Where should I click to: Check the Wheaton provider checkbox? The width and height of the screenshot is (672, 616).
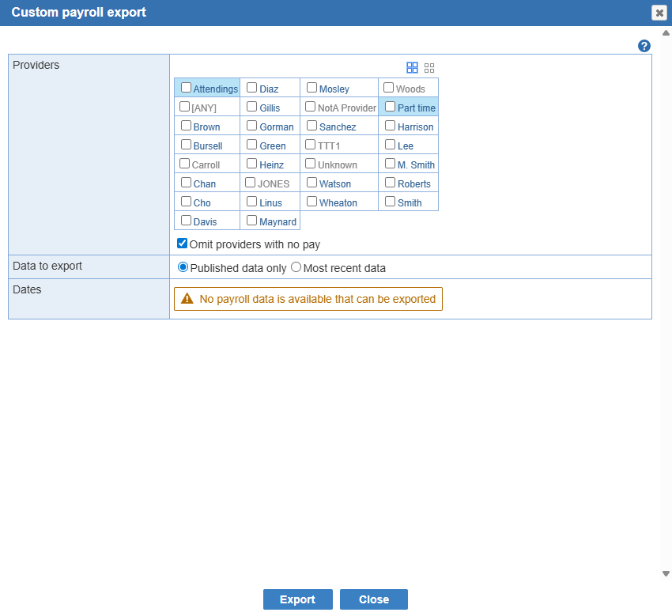(312, 202)
